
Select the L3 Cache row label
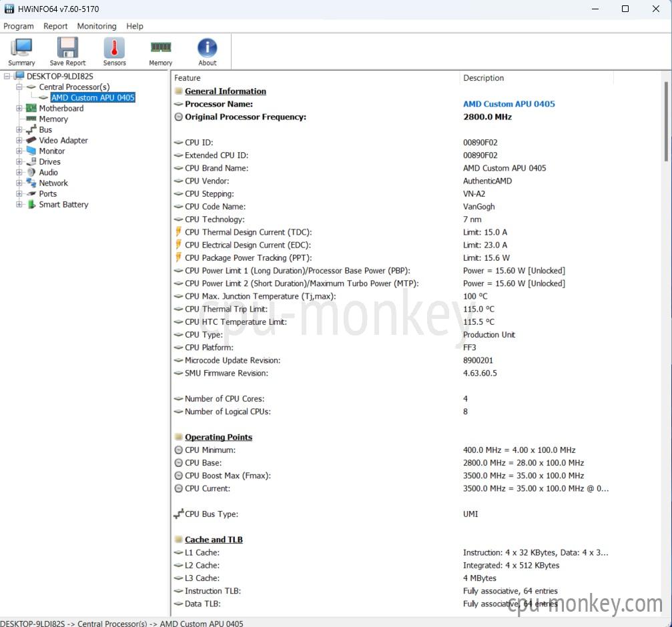click(202, 578)
